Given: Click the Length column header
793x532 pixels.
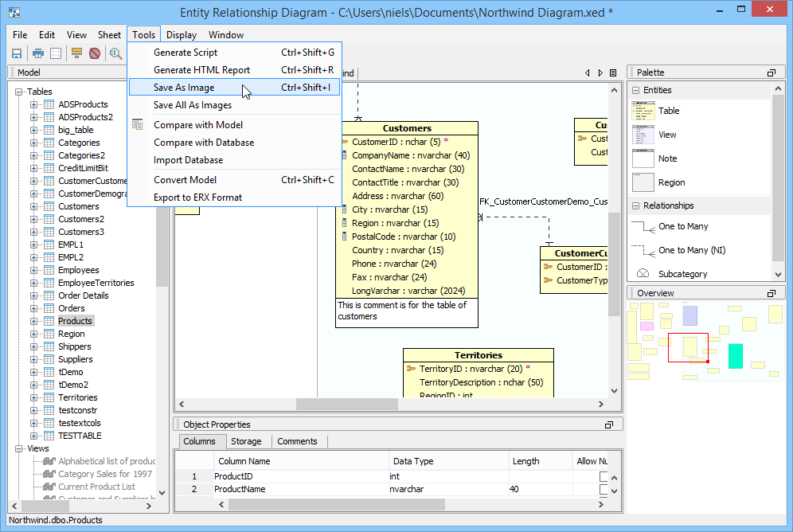Looking at the screenshot, I should click(x=540, y=461).
